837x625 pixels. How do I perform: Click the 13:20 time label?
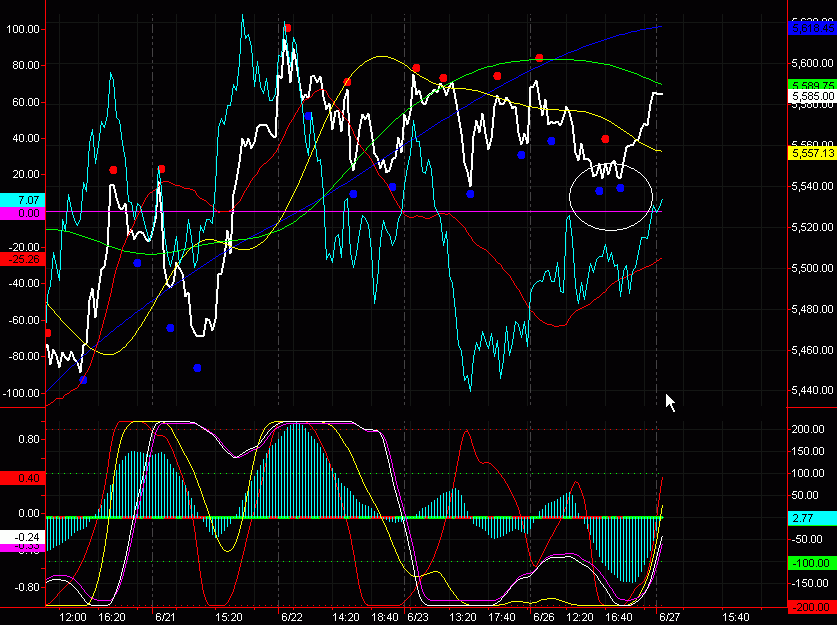click(462, 618)
